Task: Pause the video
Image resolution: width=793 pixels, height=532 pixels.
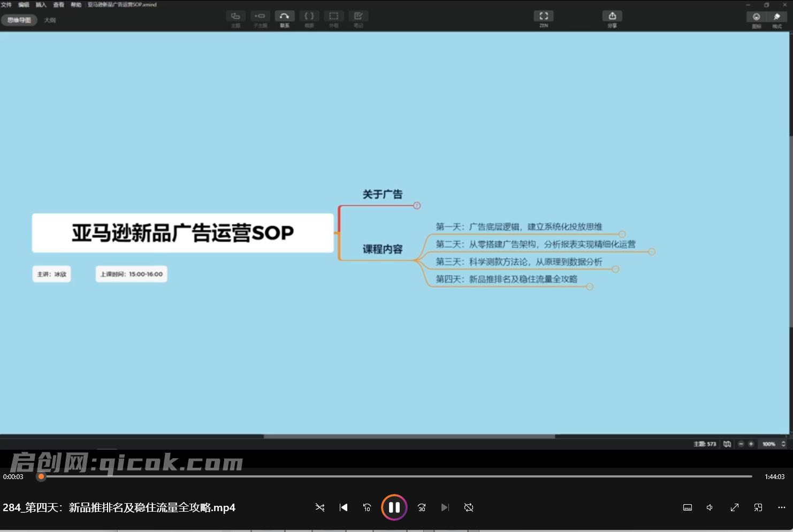Action: 394,507
